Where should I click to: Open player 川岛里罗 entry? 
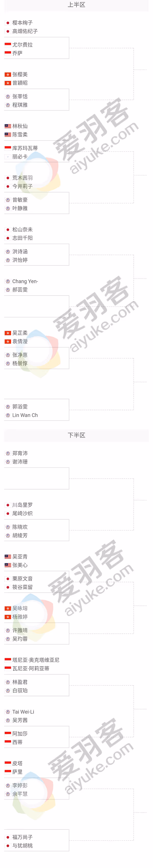(x=23, y=505)
